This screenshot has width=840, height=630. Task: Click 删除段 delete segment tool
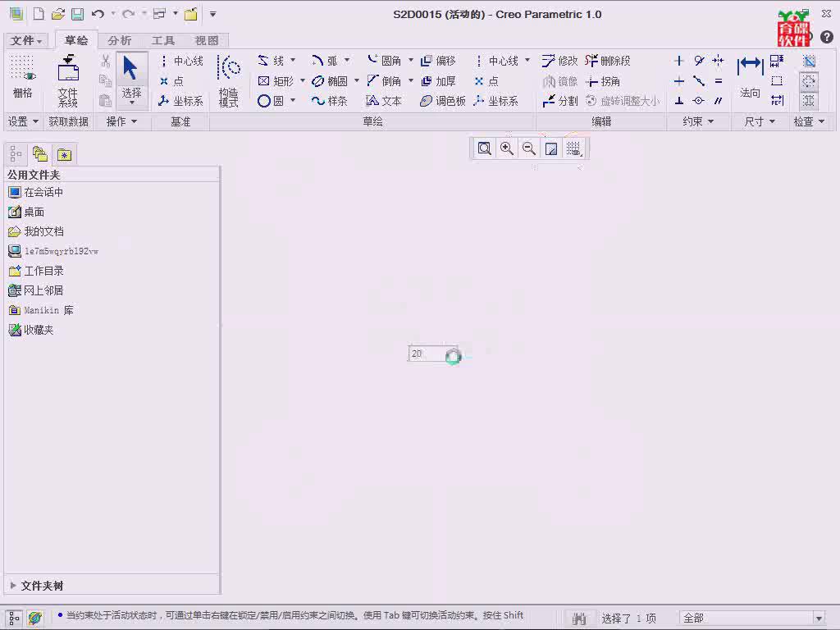(608, 61)
